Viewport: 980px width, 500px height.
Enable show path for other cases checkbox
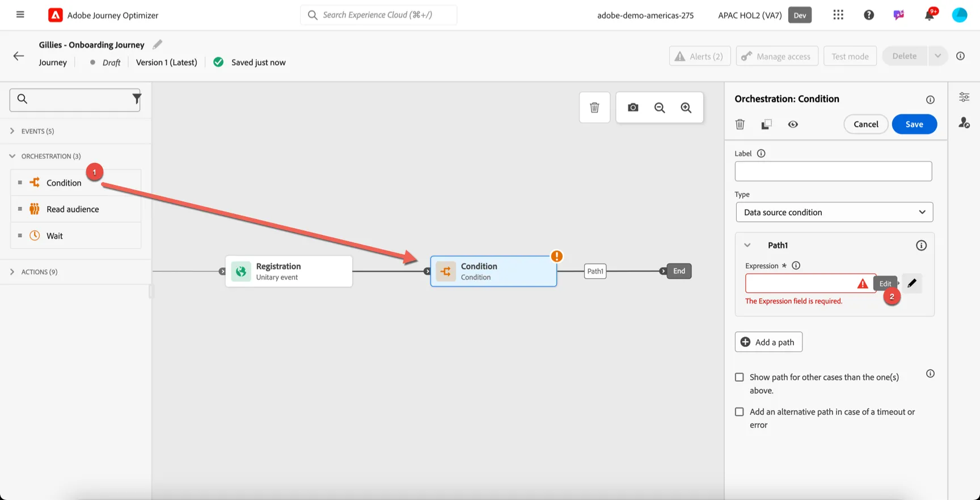pos(740,377)
